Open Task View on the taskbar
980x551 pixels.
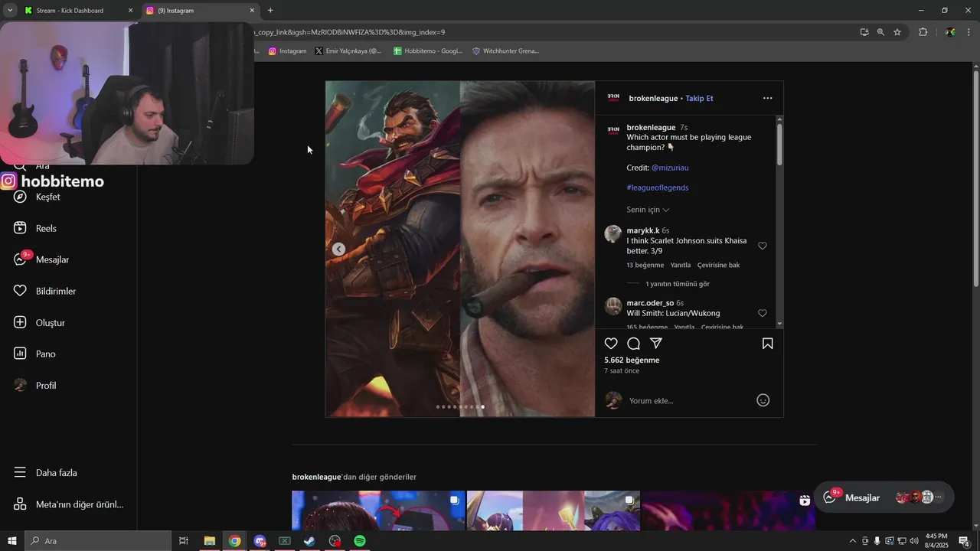pos(184,541)
